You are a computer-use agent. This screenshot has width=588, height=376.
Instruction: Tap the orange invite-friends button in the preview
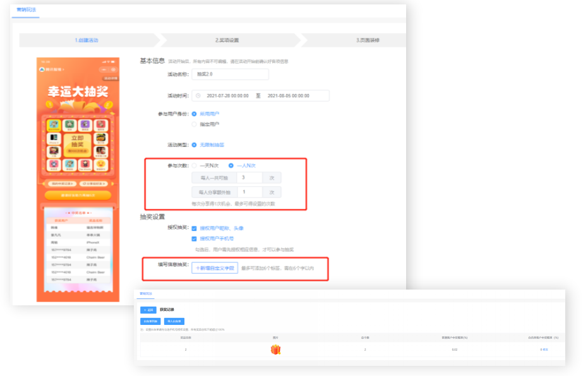(x=78, y=196)
